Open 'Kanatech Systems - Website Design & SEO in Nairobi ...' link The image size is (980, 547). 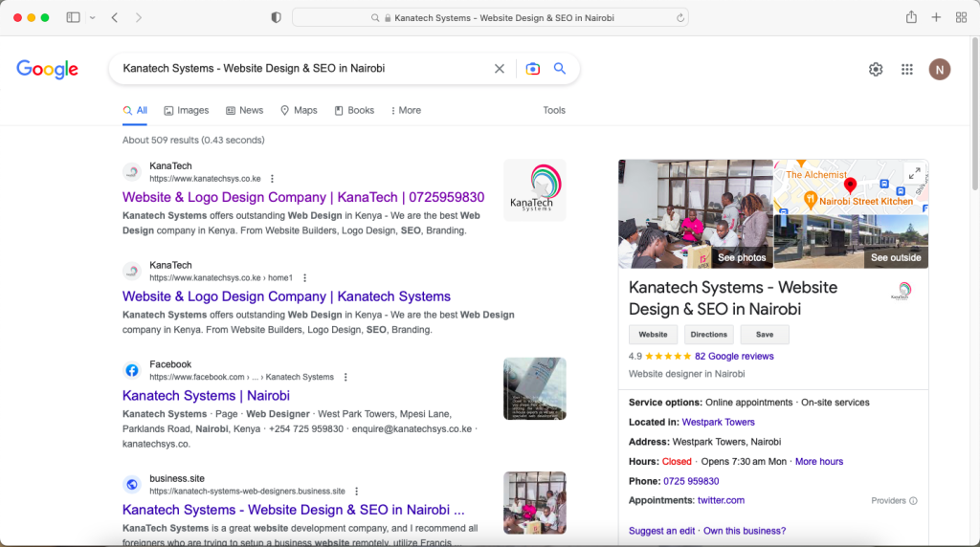(294, 510)
